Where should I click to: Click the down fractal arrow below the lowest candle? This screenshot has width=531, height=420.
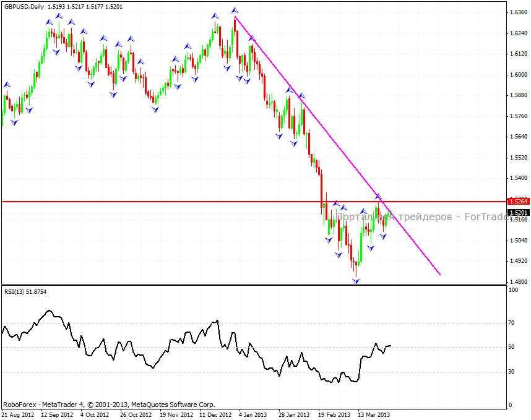(356, 281)
